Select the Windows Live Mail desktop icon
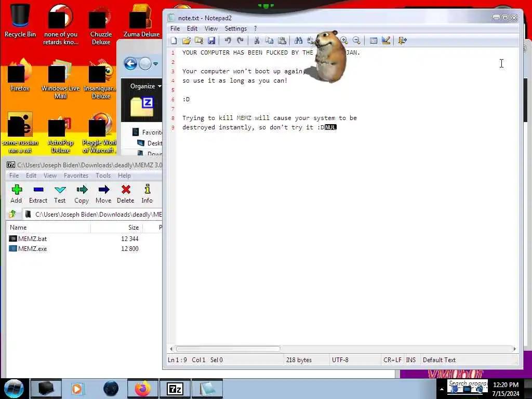The height and width of the screenshot is (399, 532). point(60,79)
